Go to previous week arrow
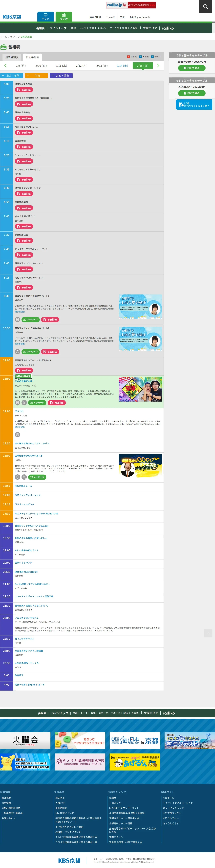This screenshot has height=868, width=215. [5, 66]
